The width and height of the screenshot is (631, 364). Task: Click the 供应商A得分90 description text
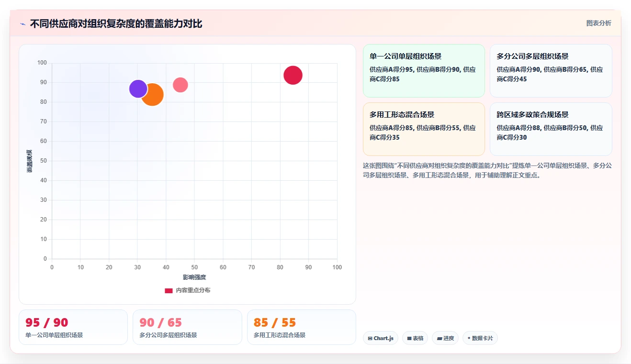[x=550, y=74]
